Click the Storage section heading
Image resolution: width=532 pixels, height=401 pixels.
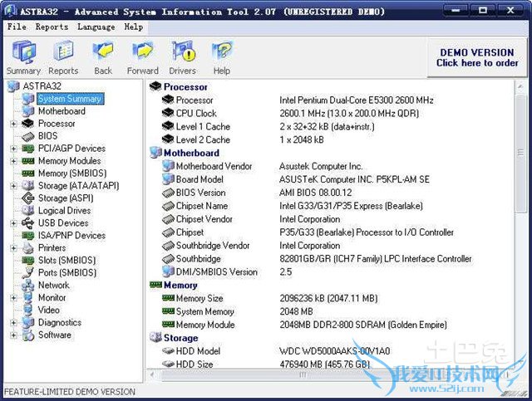point(181,338)
